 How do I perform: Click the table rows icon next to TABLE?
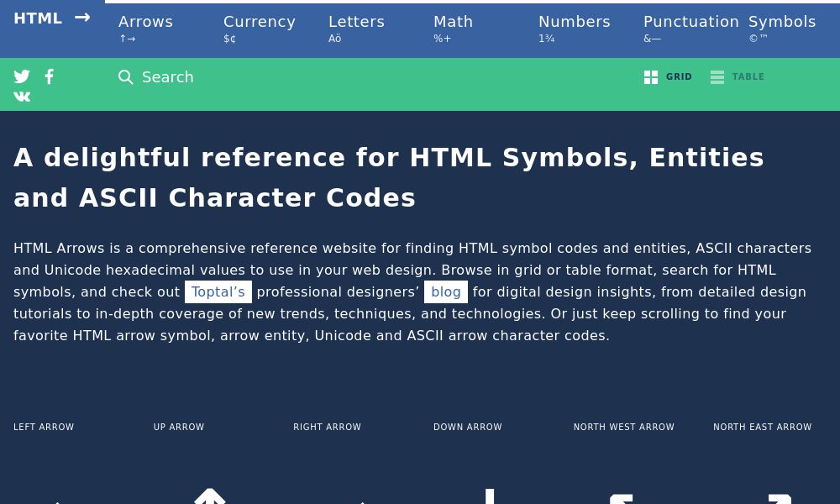coord(717,76)
